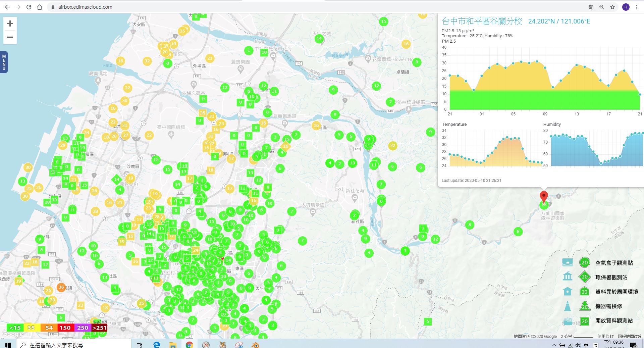This screenshot has height=348, width=644.
Task: Open the blue MENU side tab
Action: point(4,62)
